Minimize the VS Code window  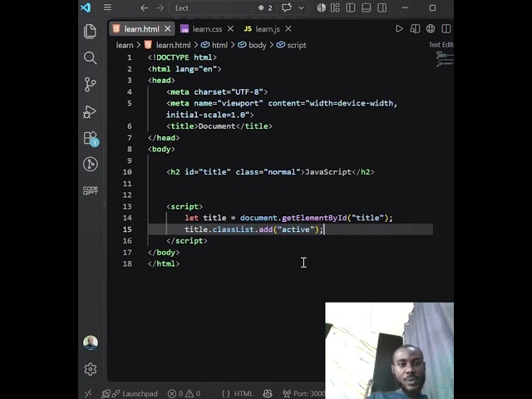pos(405,7)
